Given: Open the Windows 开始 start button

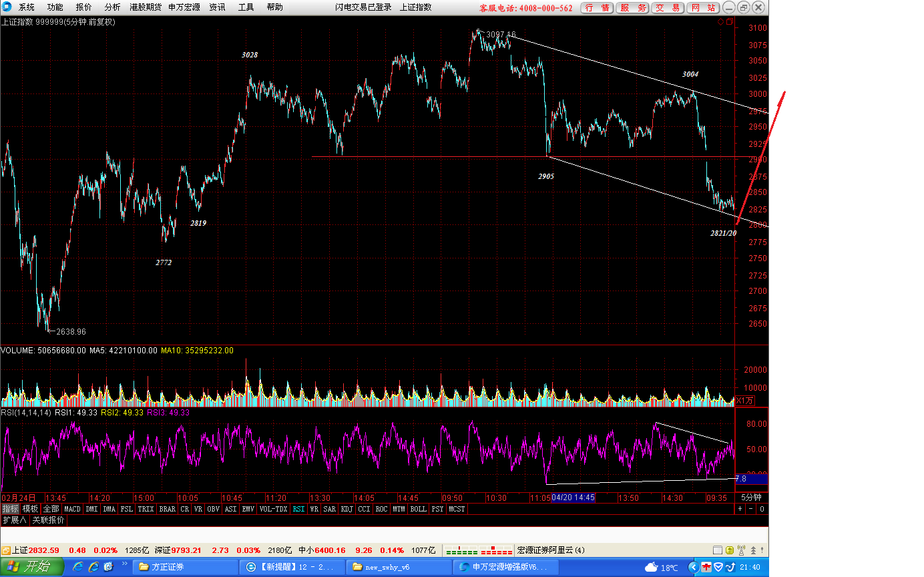Looking at the screenshot, I should 32,567.
